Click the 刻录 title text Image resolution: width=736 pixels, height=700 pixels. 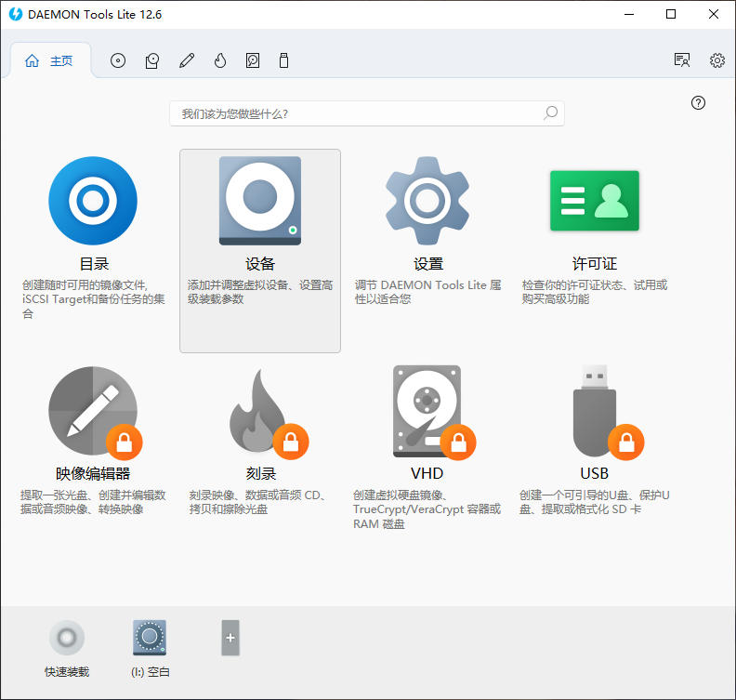point(261,473)
